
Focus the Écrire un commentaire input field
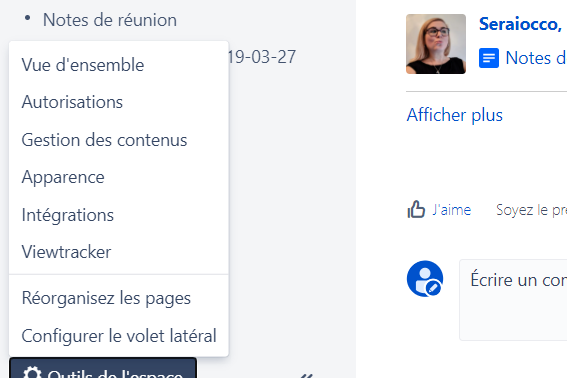513,300
